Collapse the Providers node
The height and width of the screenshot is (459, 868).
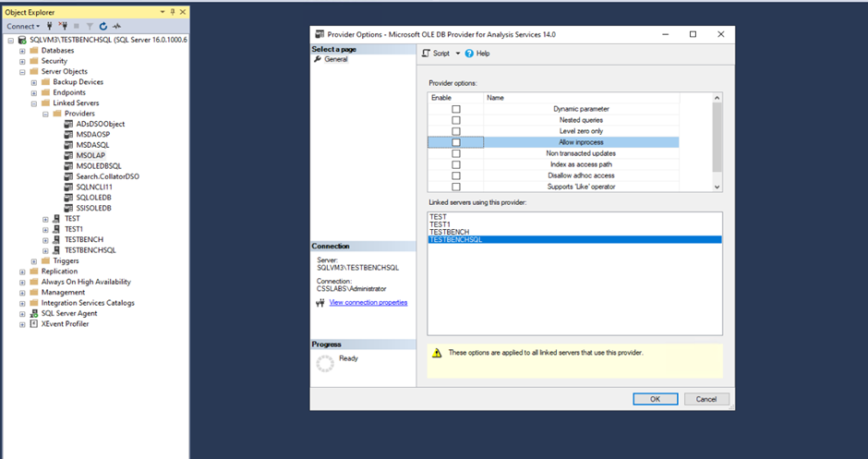(x=45, y=115)
